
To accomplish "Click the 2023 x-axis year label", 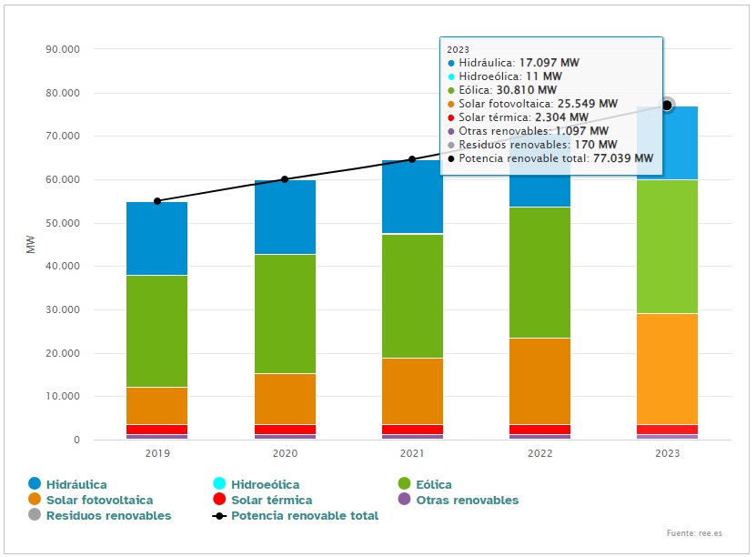I will (667, 453).
